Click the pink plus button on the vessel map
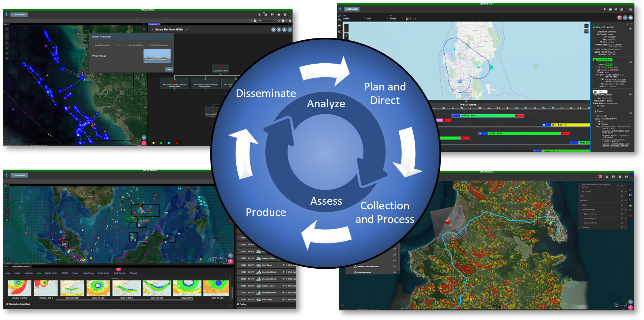 (x=144, y=143)
